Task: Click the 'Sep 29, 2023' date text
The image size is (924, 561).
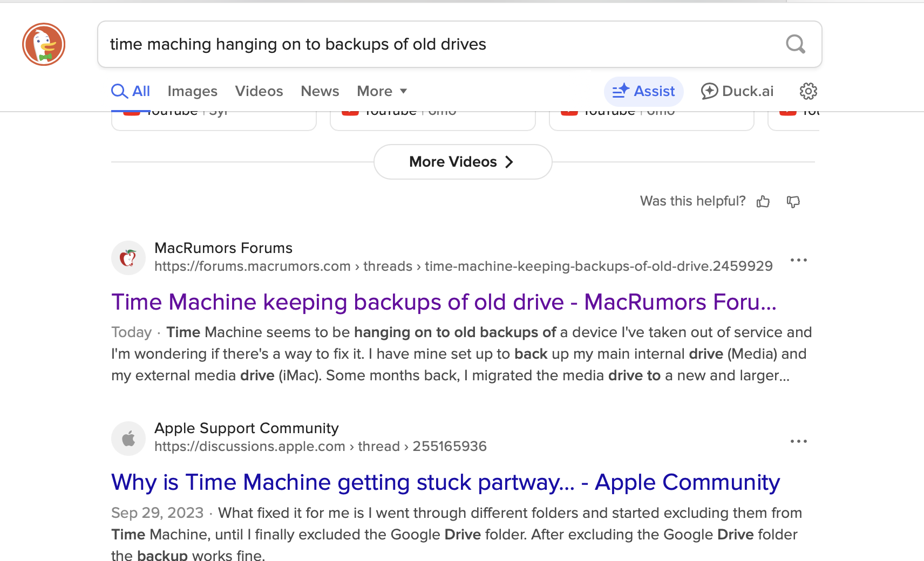Action: click(158, 513)
